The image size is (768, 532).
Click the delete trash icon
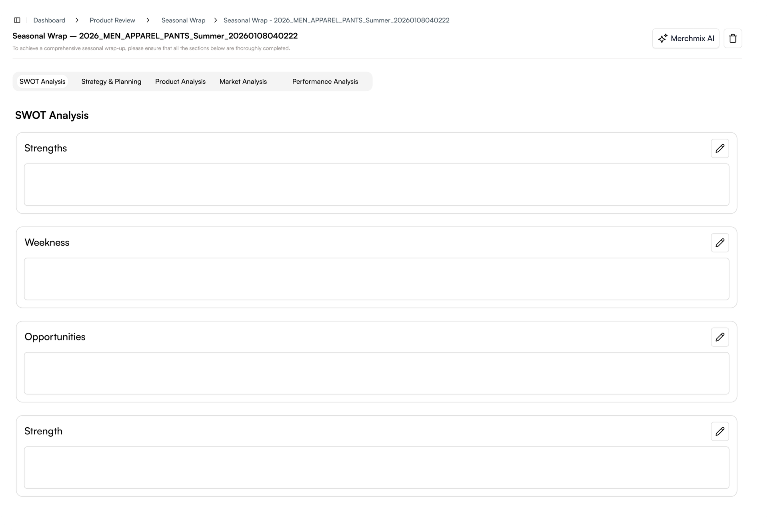[x=733, y=38]
